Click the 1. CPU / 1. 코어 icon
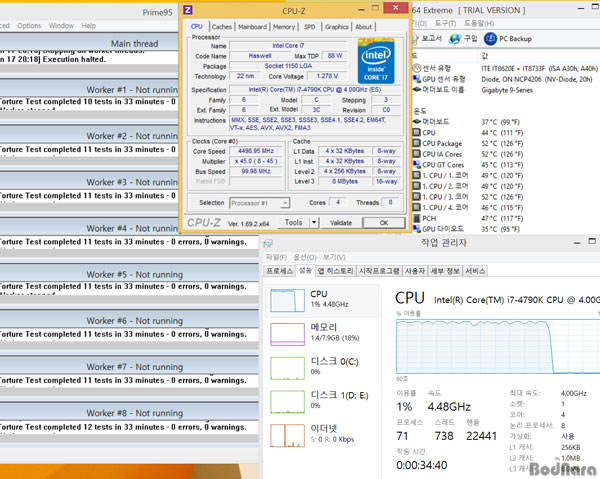600x479 pixels. click(x=417, y=175)
